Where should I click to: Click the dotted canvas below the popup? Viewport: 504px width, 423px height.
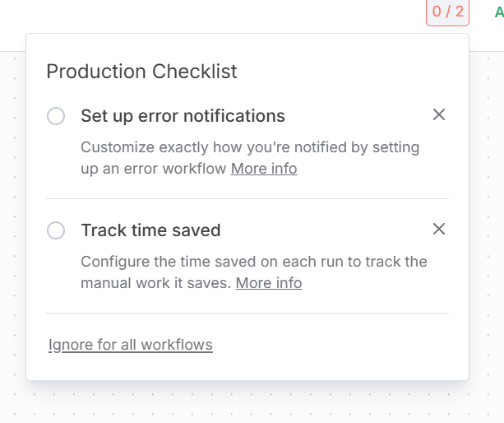247,403
